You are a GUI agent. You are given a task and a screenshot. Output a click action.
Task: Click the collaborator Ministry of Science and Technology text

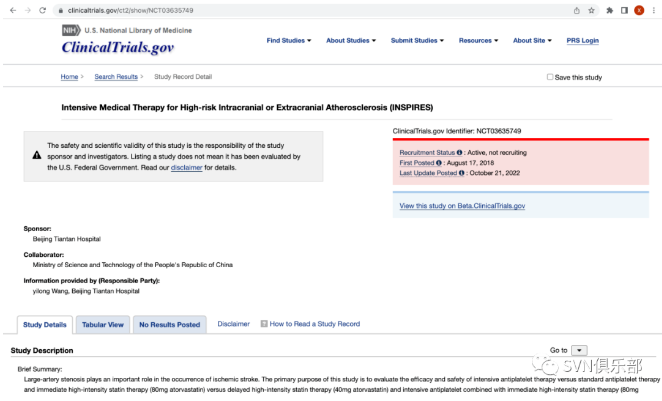133,265
